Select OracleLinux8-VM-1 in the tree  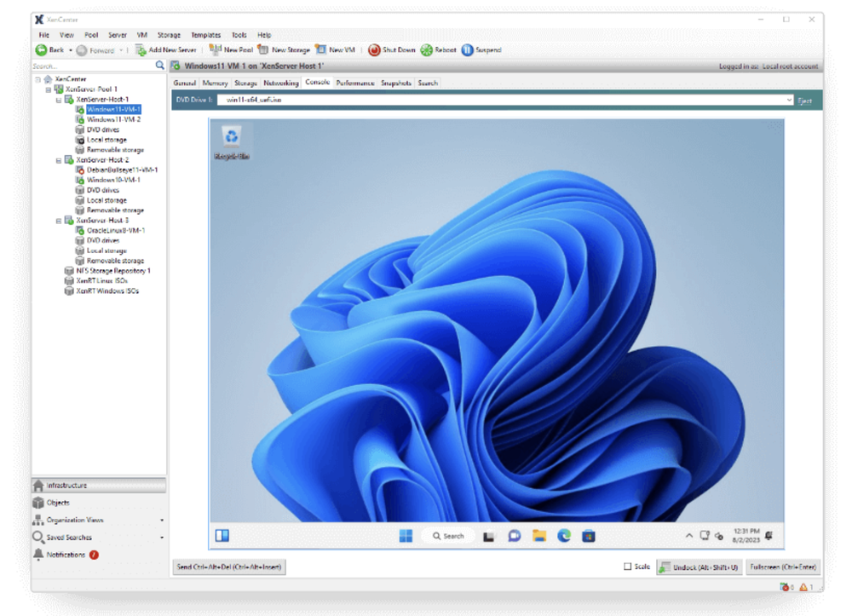pos(116,230)
